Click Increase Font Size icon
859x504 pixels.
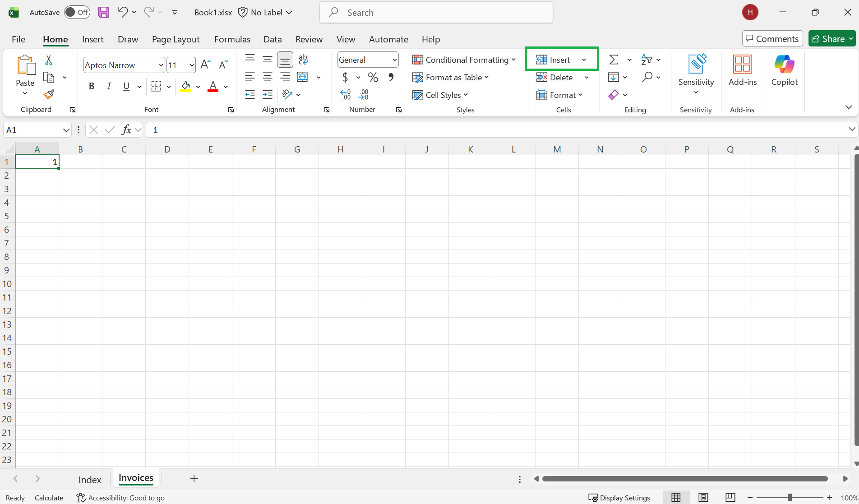tap(206, 65)
